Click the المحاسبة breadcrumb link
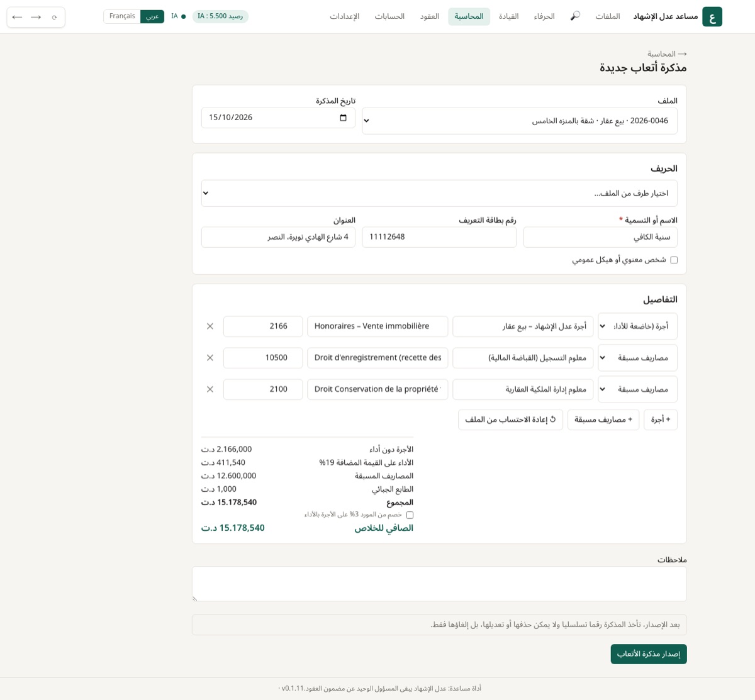 point(661,54)
